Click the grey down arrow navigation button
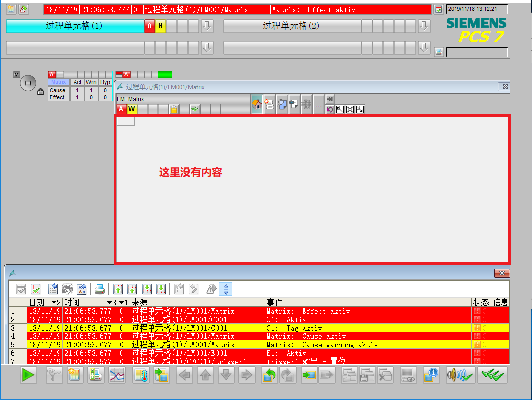 click(226, 375)
